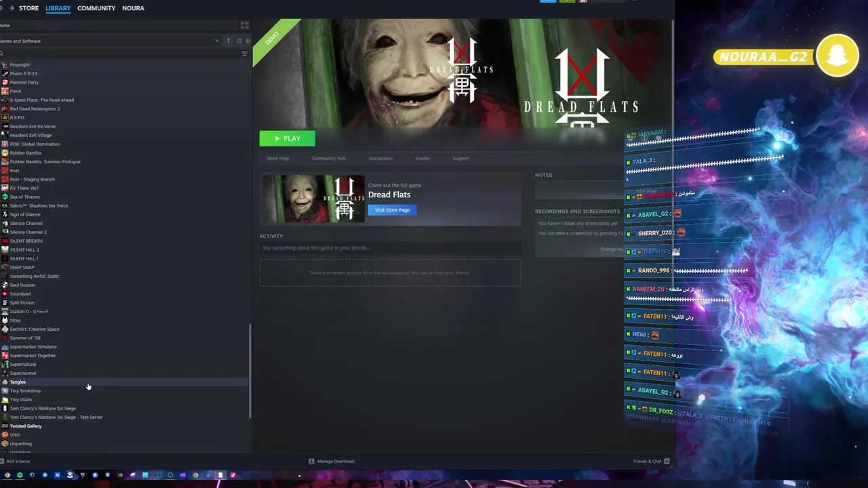Image resolution: width=868 pixels, height=488 pixels.
Task: Click the SILENT BREATH game icon
Action: pos(5,241)
